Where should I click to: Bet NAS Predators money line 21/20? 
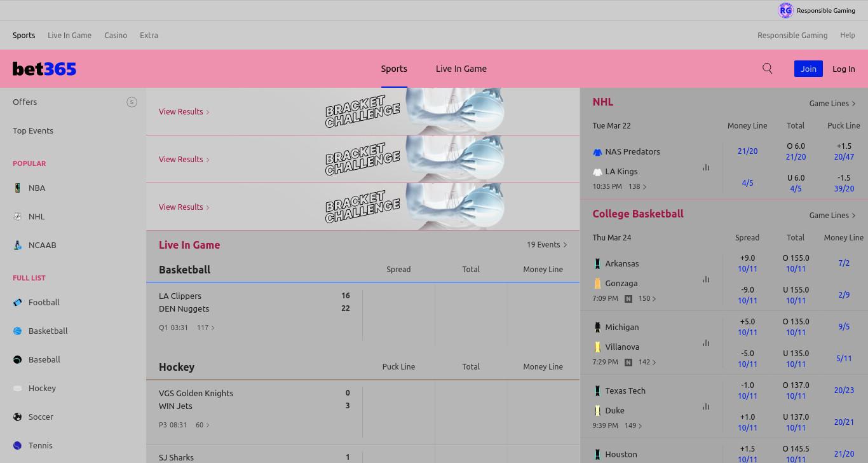coord(747,151)
